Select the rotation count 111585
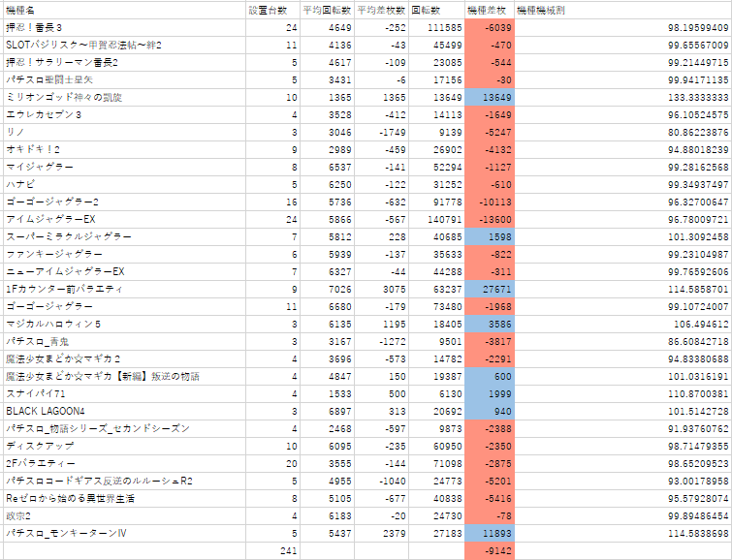The image size is (732, 560). pyautogui.click(x=436, y=28)
